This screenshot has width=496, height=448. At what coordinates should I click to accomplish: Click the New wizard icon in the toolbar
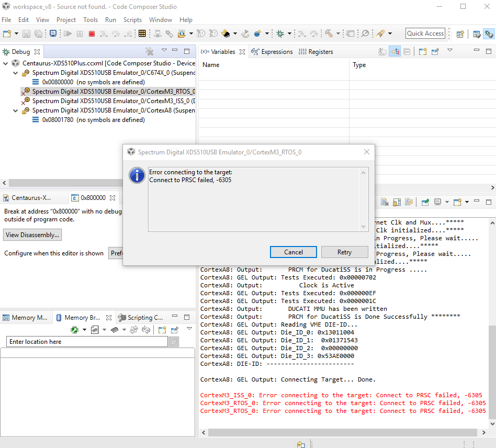pos(7,33)
